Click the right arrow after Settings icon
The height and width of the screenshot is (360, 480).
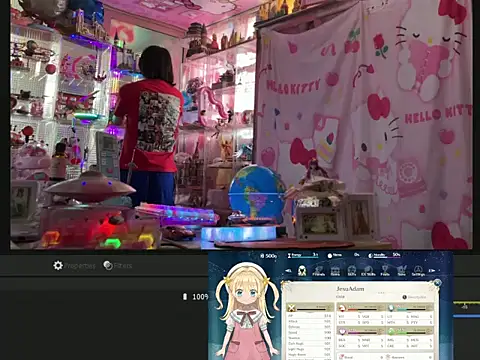click(432, 271)
